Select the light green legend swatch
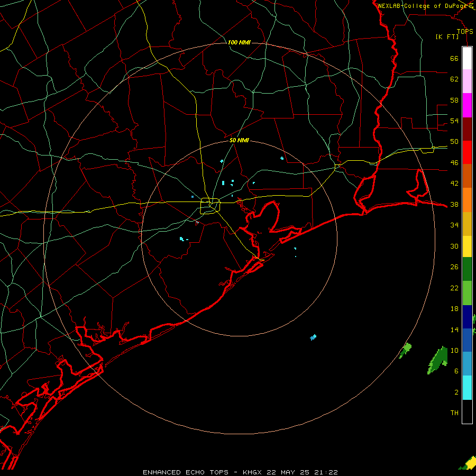The width and height of the screenshot is (476, 476). (x=467, y=293)
